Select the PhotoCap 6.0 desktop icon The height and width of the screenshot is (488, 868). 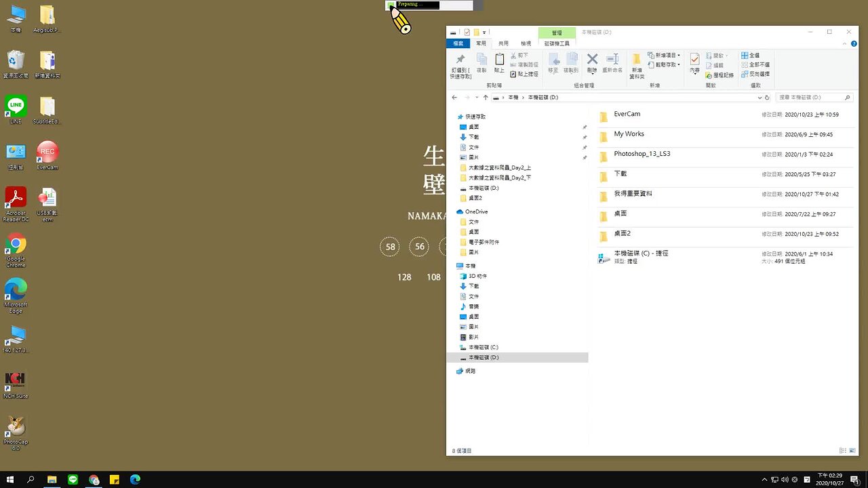(16, 433)
